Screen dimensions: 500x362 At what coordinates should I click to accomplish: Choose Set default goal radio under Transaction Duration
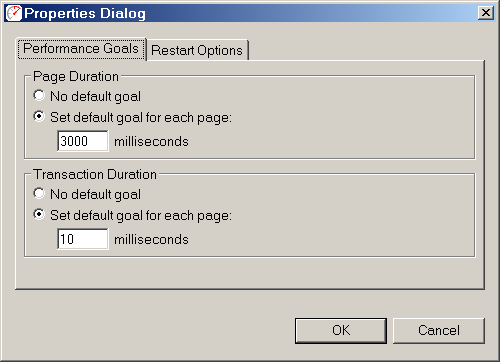[39, 215]
